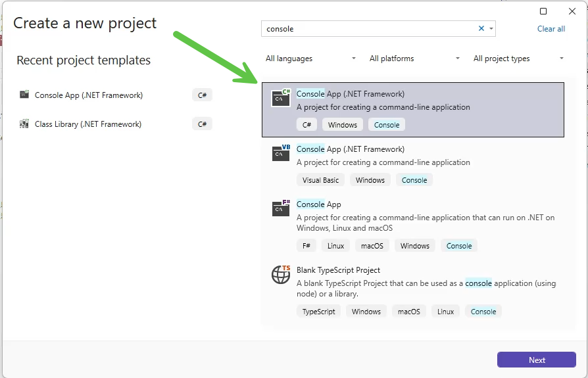Open the All languages dropdown

pos(310,59)
